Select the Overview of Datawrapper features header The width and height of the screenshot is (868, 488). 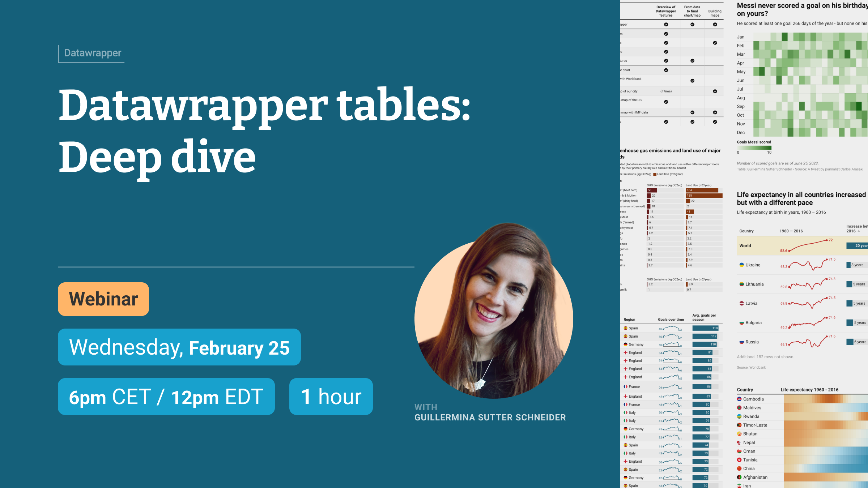pyautogui.click(x=666, y=11)
